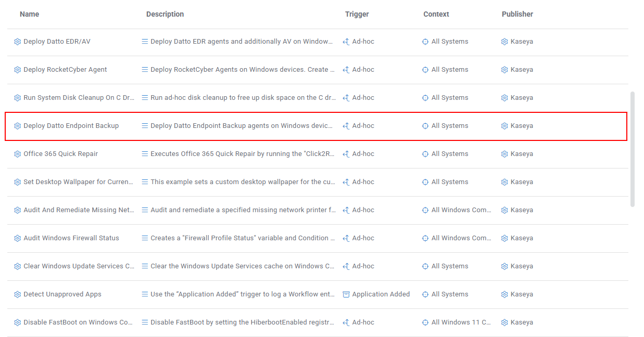Open Detect Unapproved Apps workflow
Screen dimensions: 644x337
(62, 294)
